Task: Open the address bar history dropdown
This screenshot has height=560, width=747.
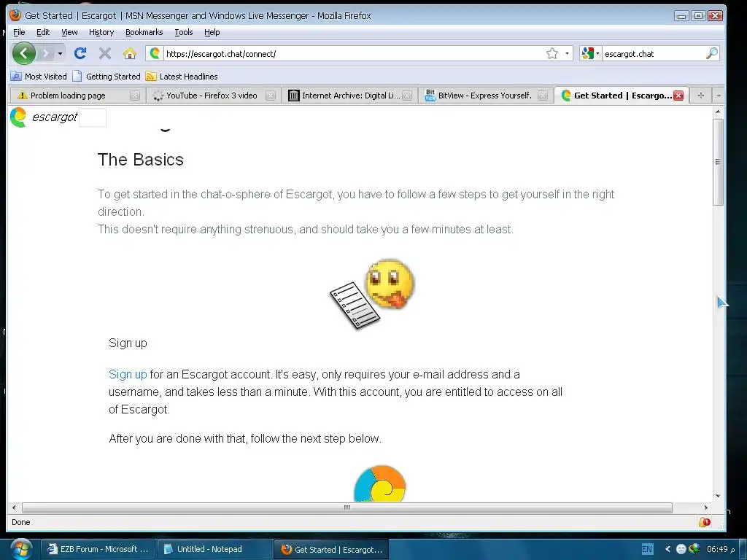Action: pos(567,53)
